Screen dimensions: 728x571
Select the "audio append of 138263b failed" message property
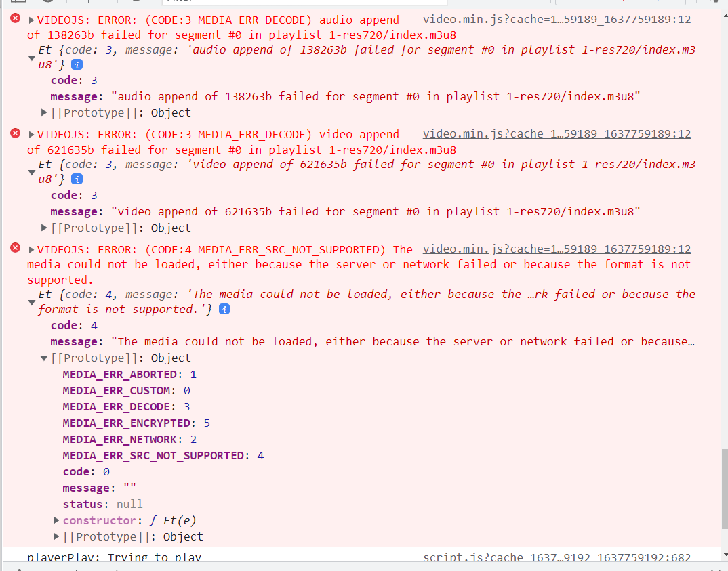tap(346, 96)
